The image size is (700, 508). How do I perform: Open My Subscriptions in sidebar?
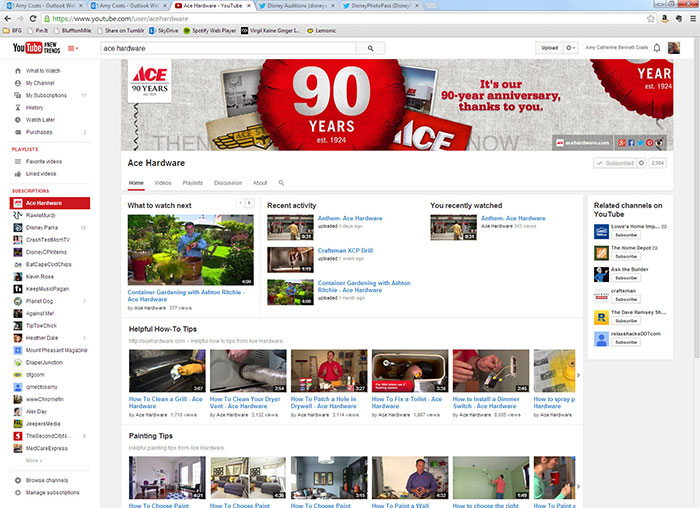(46, 95)
